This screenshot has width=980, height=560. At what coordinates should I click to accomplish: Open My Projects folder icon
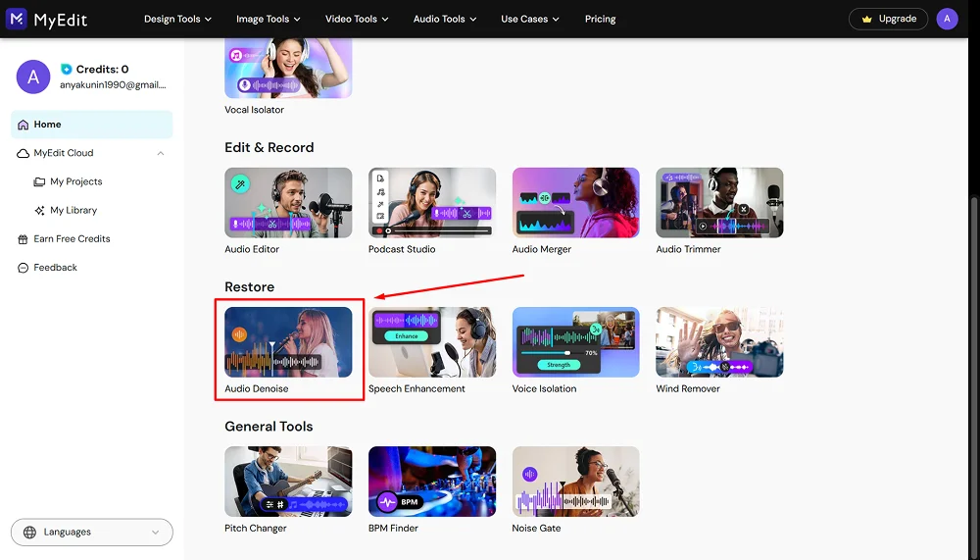coord(40,181)
